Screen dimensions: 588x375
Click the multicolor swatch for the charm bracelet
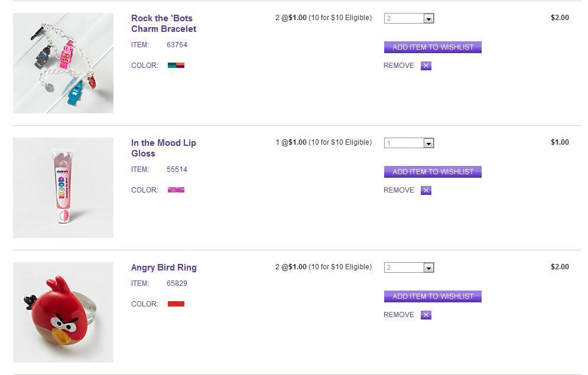(x=176, y=66)
